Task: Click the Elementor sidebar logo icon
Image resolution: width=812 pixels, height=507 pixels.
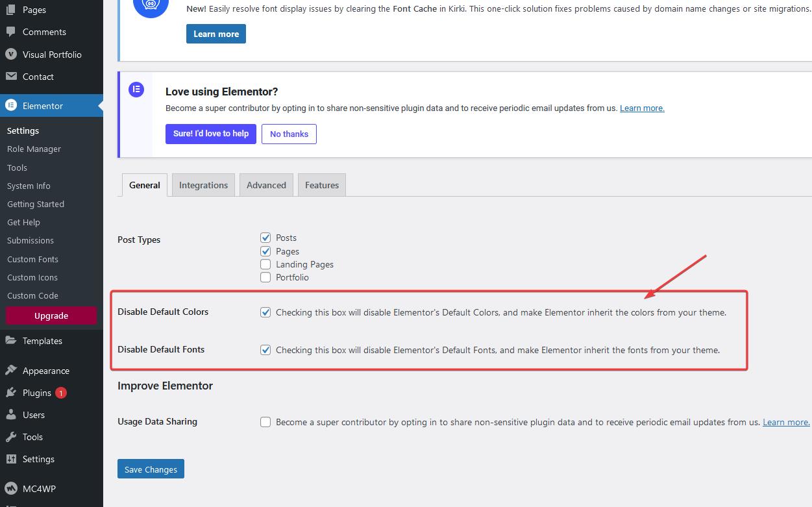Action: (x=11, y=106)
